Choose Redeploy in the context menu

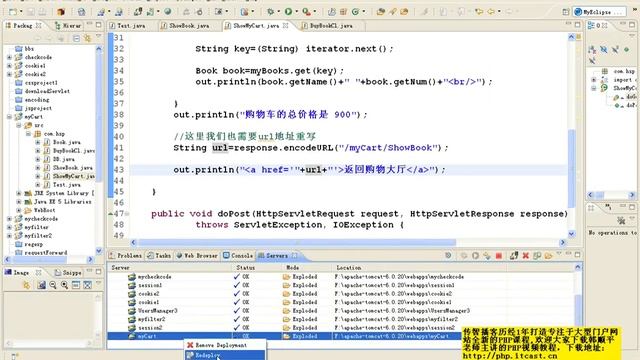click(225, 356)
